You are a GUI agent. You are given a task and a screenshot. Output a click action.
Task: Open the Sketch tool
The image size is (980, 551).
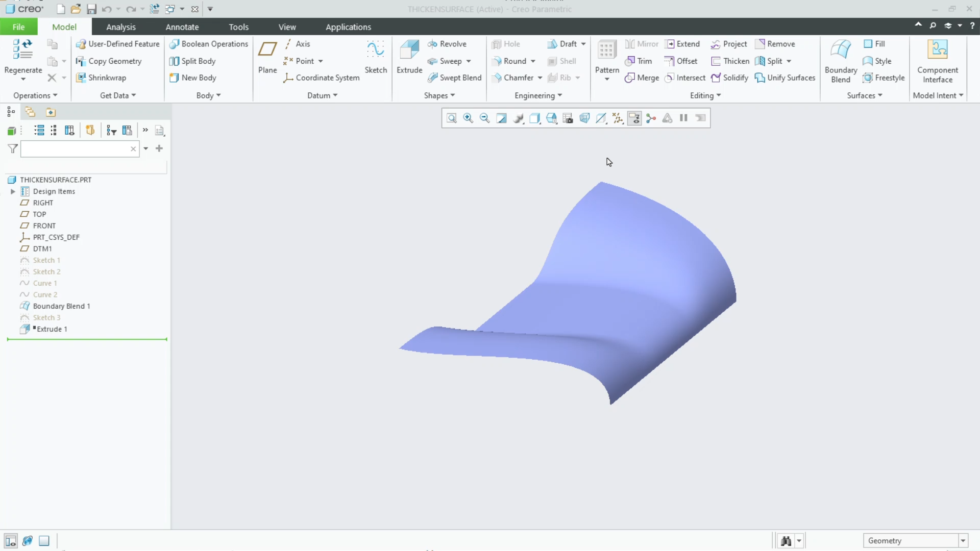pyautogui.click(x=376, y=57)
